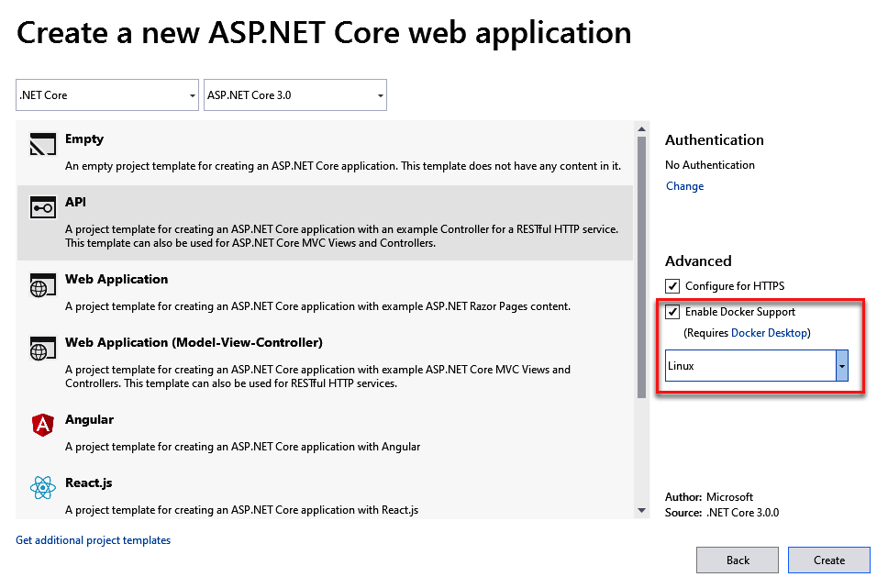This screenshot has height=588, width=888.
Task: Click the Author: Microsoft text
Action: [x=709, y=497]
